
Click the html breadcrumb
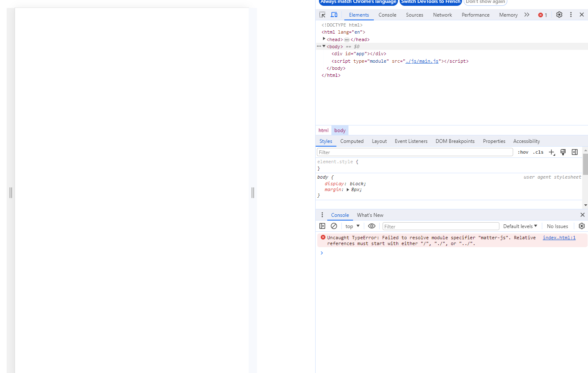tap(324, 130)
